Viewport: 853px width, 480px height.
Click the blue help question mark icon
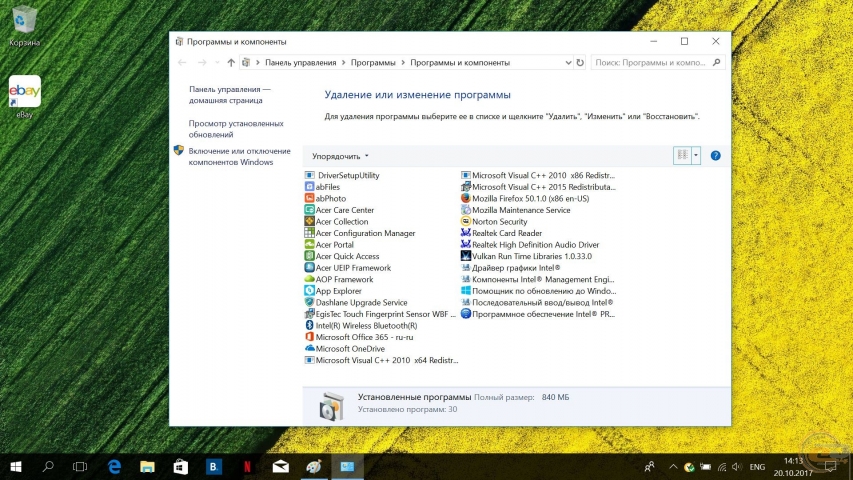(715, 156)
